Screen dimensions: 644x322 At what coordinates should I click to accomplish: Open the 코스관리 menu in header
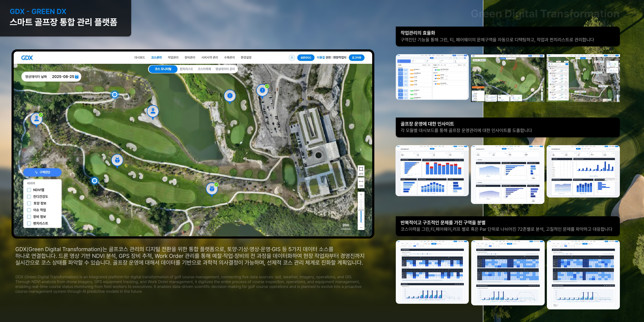point(156,58)
